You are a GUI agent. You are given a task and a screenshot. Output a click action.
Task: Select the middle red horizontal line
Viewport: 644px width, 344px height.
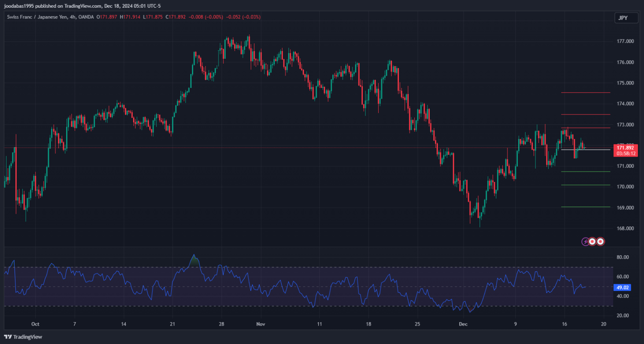point(586,115)
